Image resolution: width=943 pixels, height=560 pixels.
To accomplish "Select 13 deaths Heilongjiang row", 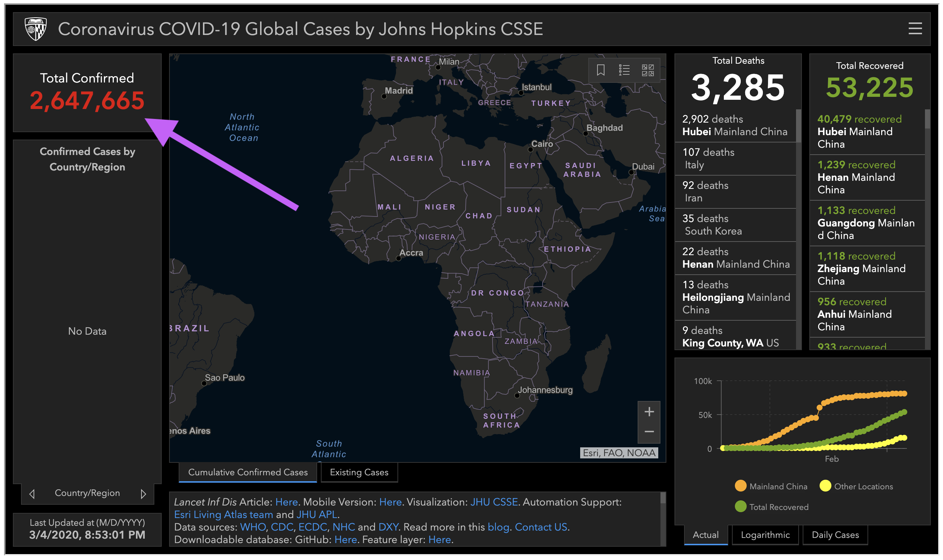I will 735,297.
